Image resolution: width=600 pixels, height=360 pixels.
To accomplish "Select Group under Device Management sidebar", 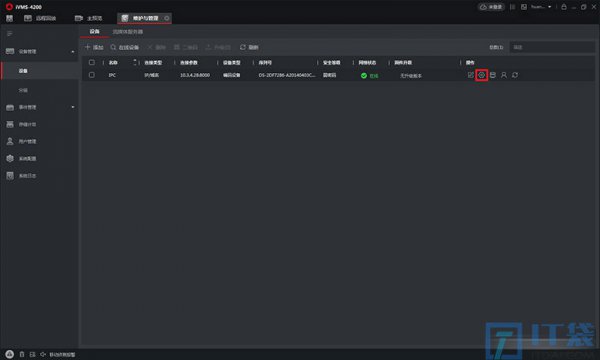I will click(x=23, y=90).
